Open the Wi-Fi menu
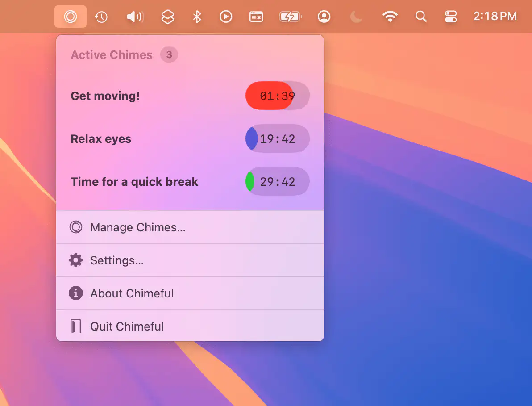This screenshot has height=406, width=532. [390, 17]
